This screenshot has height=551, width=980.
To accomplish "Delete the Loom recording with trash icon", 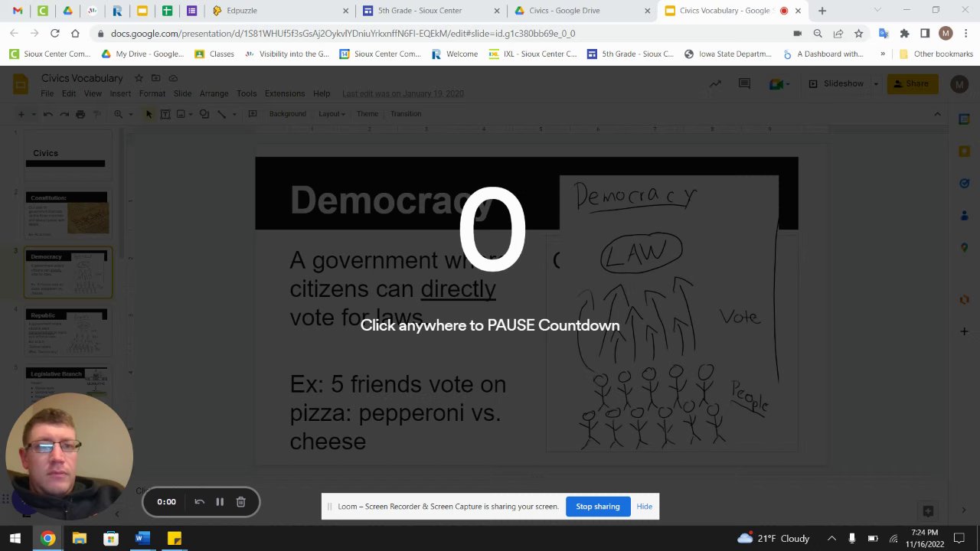I will [x=240, y=502].
